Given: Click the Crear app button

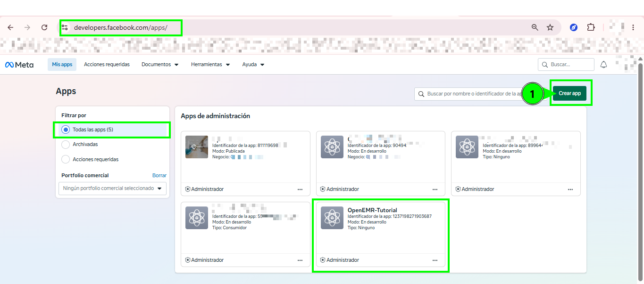Looking at the screenshot, I should pos(569,94).
